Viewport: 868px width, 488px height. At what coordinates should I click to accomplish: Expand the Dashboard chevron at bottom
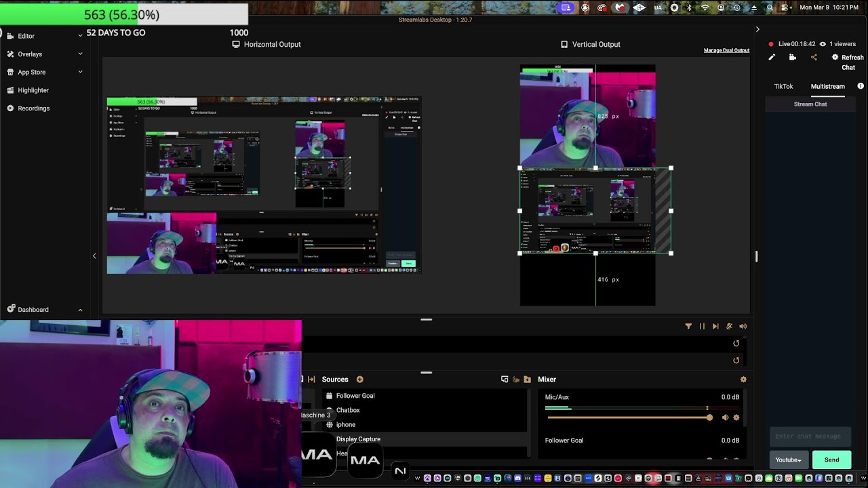point(80,310)
